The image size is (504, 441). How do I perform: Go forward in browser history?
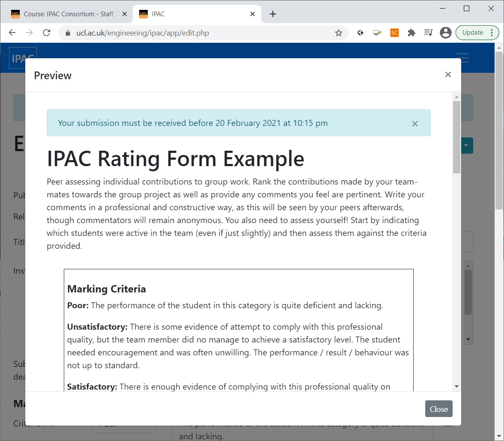point(29,33)
